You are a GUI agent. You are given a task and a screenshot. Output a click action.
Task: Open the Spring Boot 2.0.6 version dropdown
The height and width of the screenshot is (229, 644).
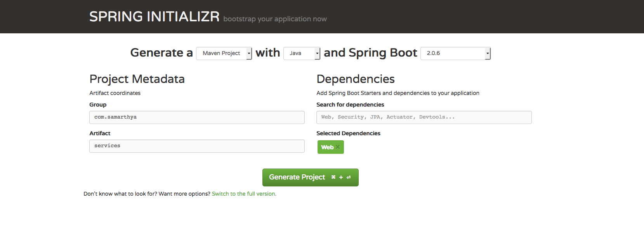pyautogui.click(x=456, y=53)
